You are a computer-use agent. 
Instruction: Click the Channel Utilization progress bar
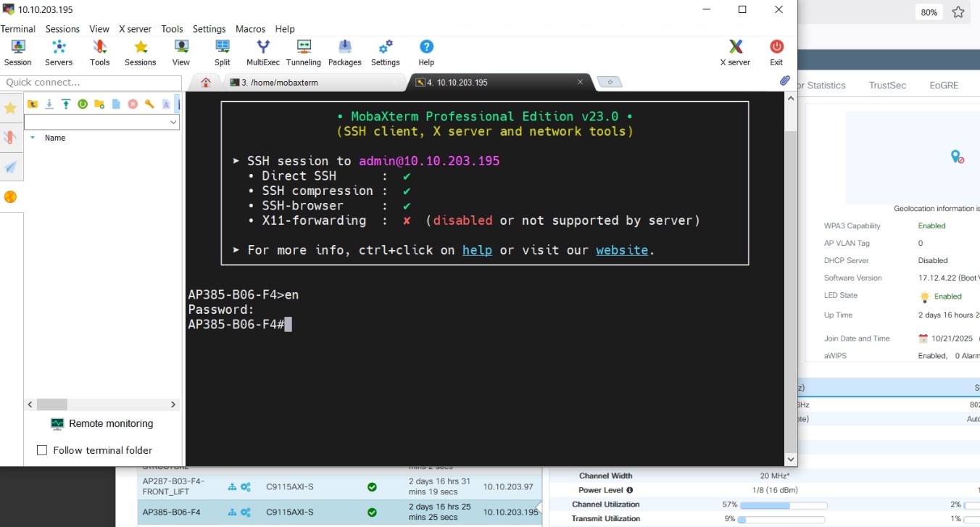pyautogui.click(x=784, y=505)
